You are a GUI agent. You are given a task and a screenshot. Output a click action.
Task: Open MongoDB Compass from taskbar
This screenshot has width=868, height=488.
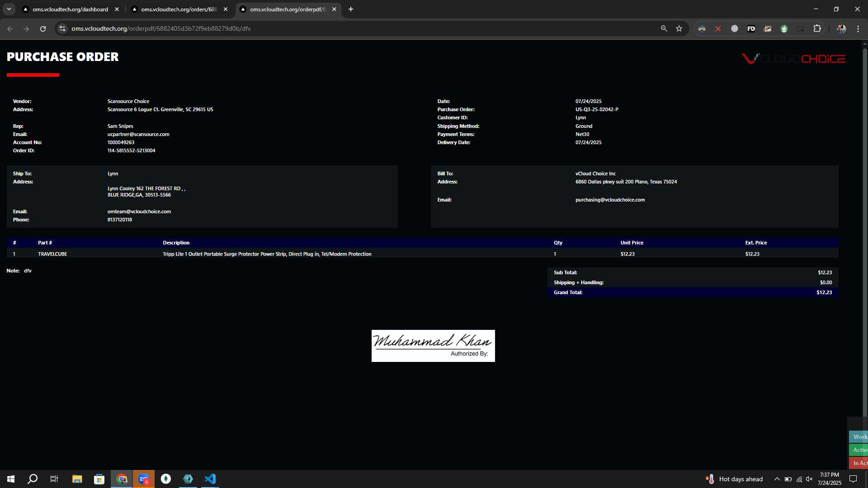pos(166,479)
